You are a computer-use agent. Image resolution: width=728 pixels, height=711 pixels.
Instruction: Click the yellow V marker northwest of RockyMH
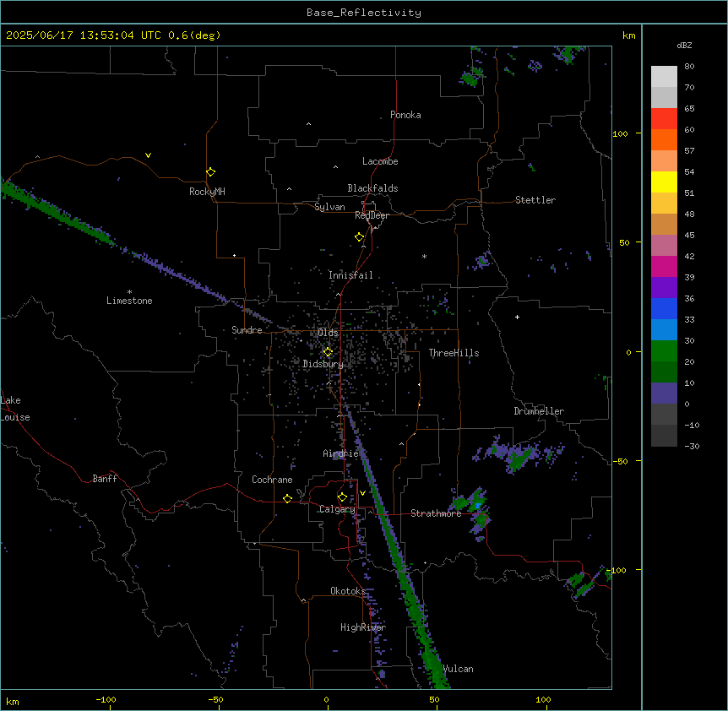pyautogui.click(x=148, y=155)
